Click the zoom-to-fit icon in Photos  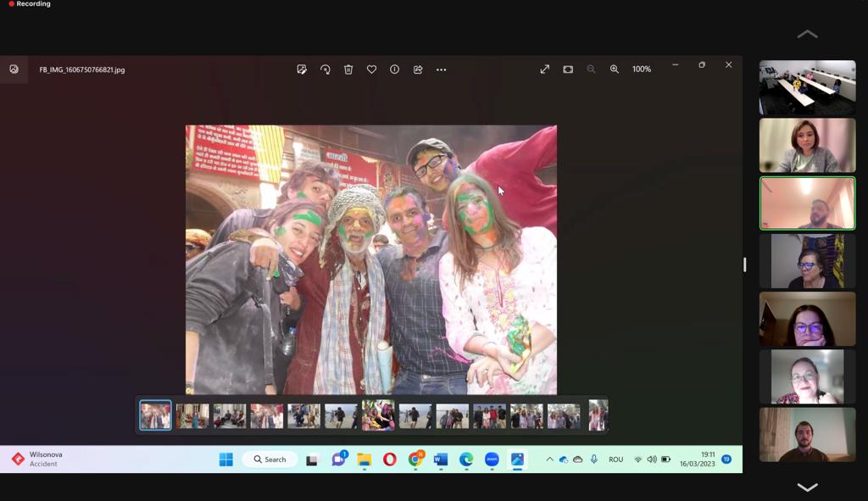pos(568,70)
